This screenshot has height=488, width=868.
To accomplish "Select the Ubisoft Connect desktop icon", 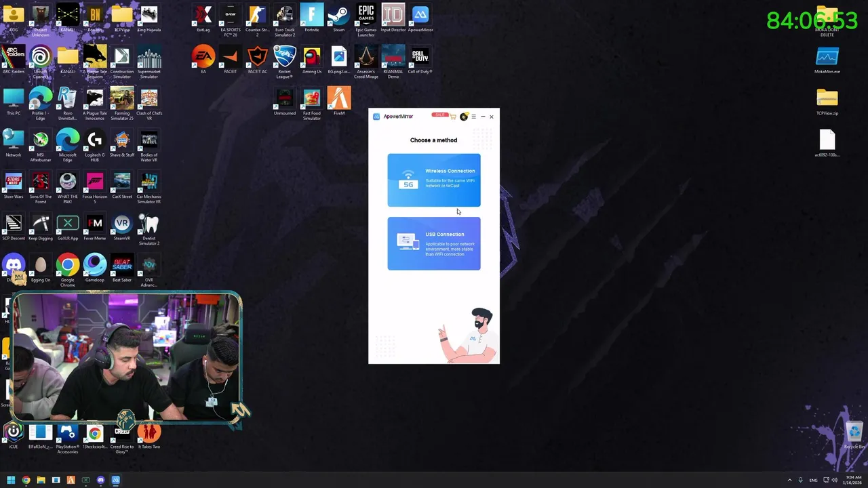I will point(41,62).
